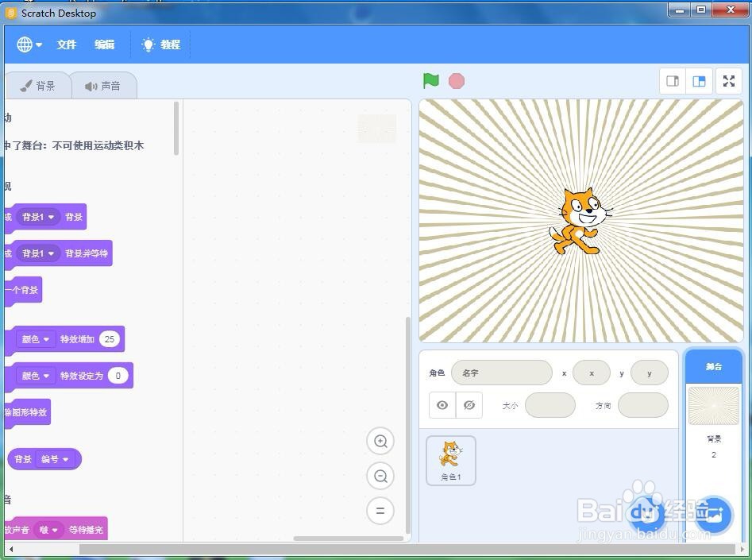Click the 除图形特效 clear effects block

27,412
